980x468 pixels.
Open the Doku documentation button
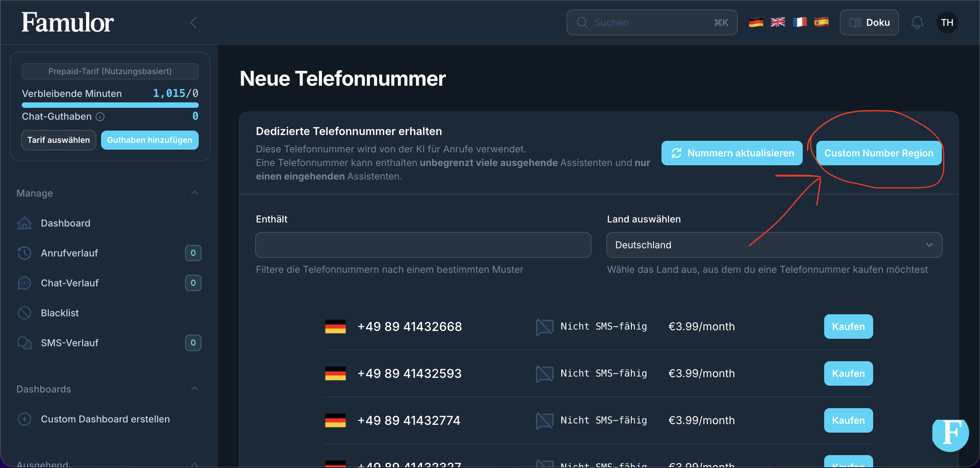click(869, 22)
